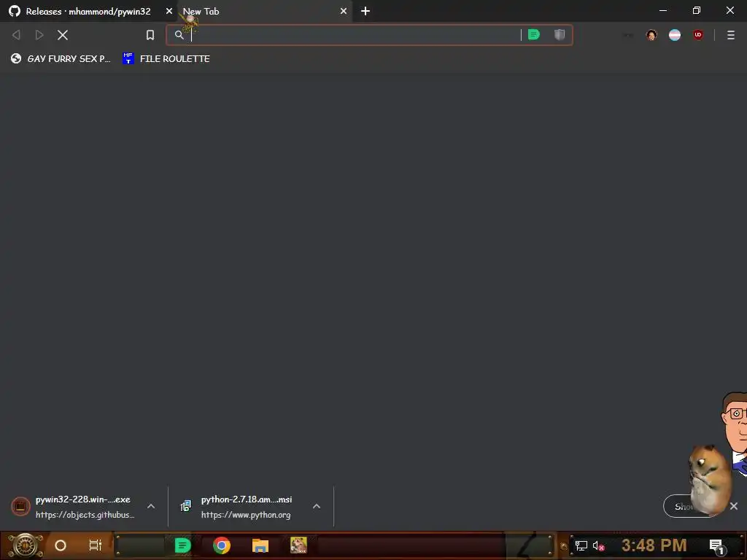Bookmark this page with the bookmark icon

tap(150, 35)
